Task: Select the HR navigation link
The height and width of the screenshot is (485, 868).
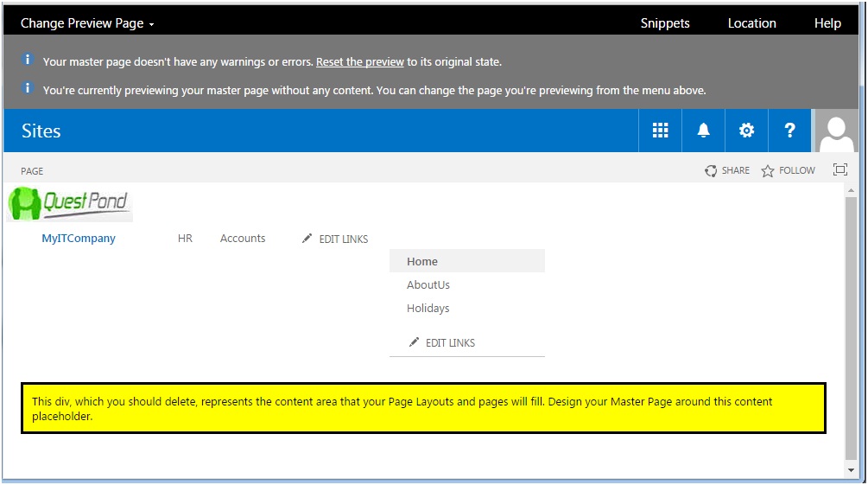Action: click(185, 239)
